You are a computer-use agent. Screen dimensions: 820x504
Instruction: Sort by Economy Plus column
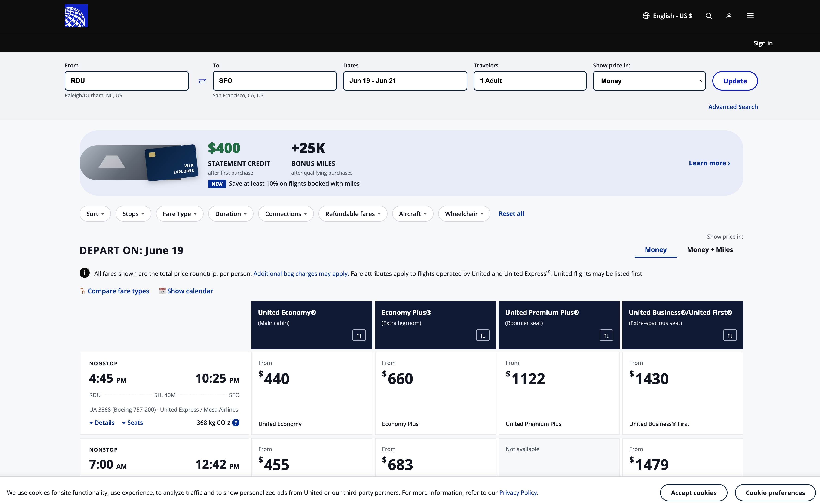pos(483,335)
